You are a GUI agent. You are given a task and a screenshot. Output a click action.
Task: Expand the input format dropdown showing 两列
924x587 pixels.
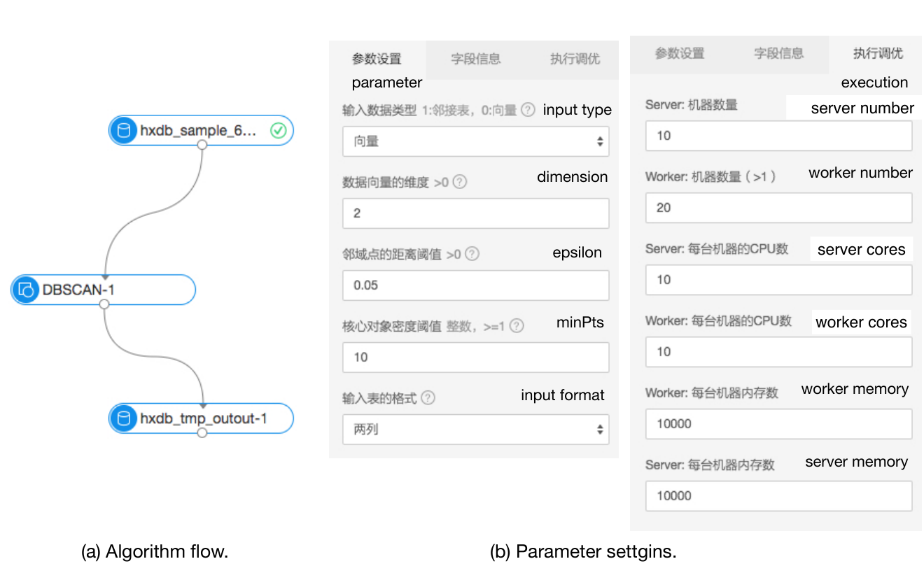(476, 430)
